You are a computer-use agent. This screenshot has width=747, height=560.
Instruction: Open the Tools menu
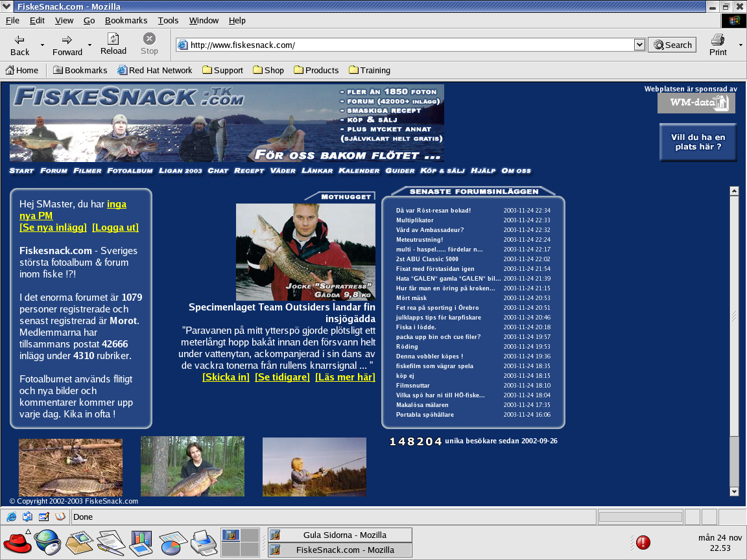pyautogui.click(x=168, y=21)
